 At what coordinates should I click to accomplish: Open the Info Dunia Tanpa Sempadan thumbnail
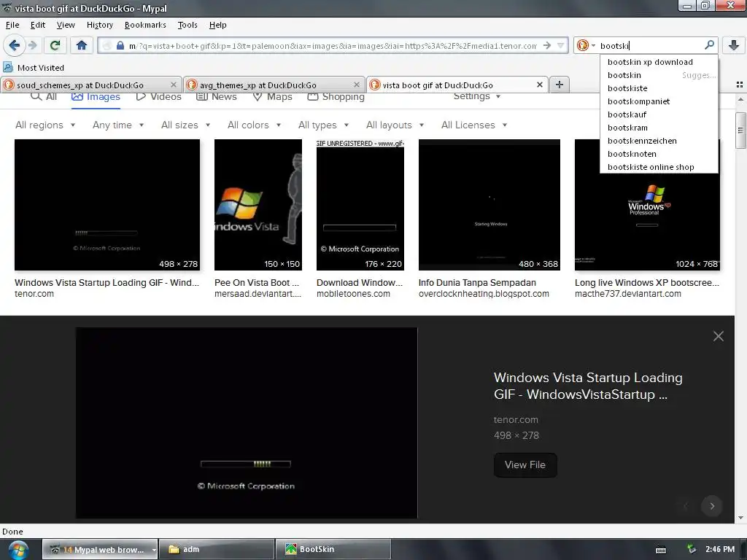489,205
